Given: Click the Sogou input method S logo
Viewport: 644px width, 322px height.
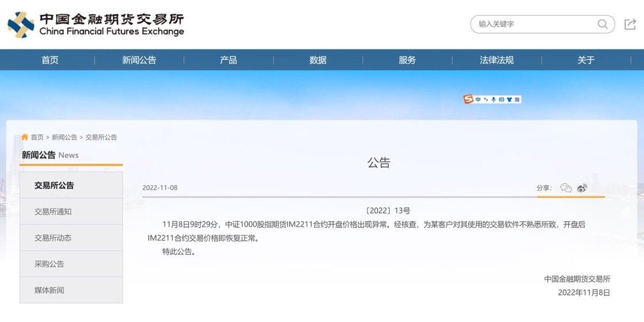Looking at the screenshot, I should tap(468, 99).
